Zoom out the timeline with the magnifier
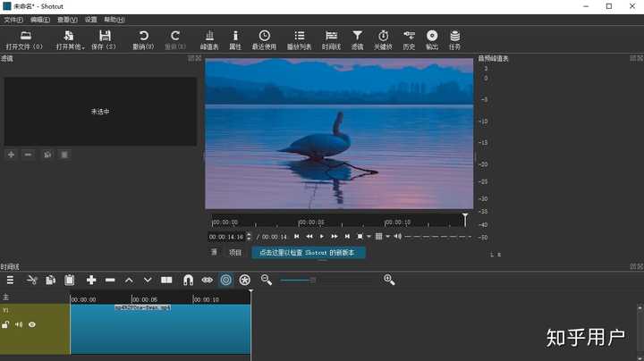Image resolution: width=644 pixels, height=361 pixels. pos(267,280)
